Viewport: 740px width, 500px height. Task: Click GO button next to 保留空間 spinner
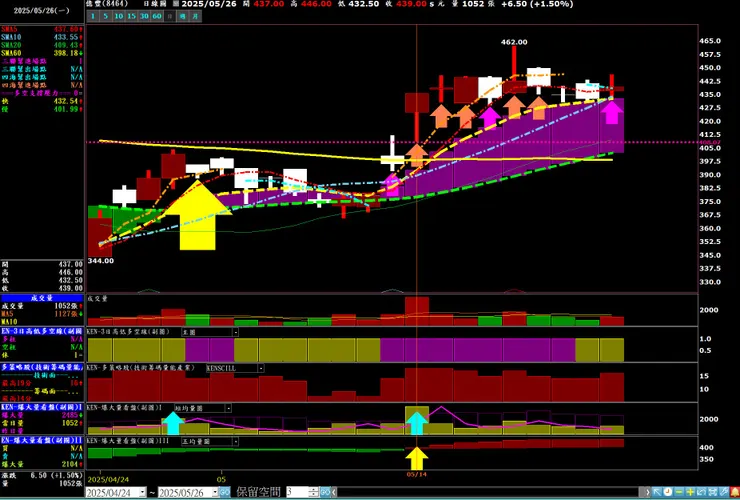pos(325,492)
